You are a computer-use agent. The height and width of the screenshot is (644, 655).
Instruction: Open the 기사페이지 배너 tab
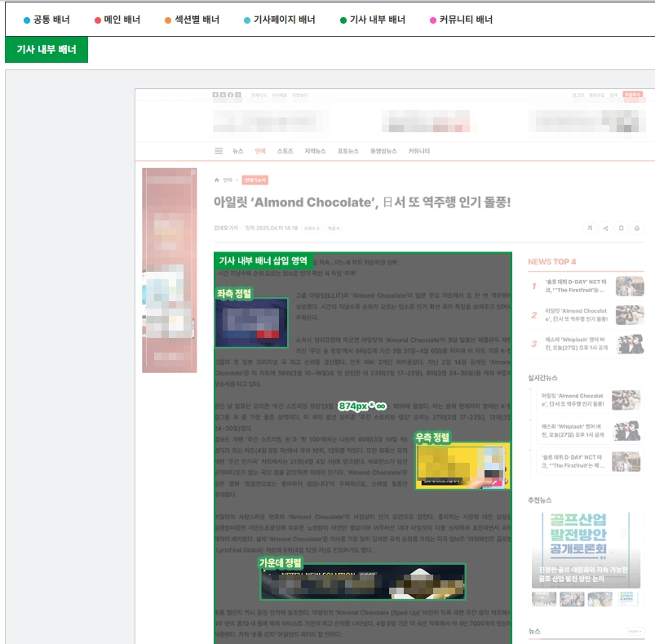(x=280, y=20)
